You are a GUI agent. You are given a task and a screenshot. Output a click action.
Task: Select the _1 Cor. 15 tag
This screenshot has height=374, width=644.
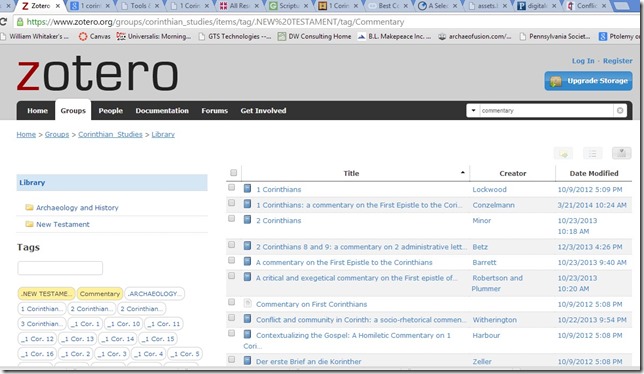point(158,339)
